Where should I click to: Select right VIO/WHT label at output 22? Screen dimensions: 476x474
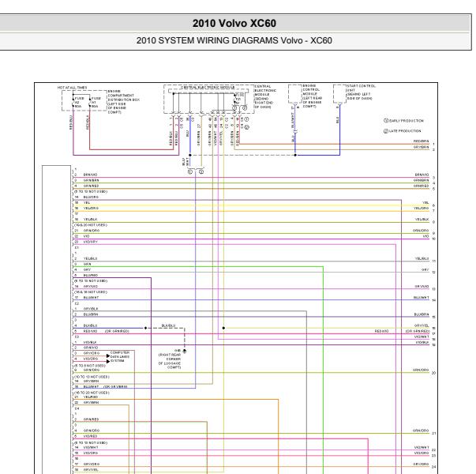click(422, 447)
